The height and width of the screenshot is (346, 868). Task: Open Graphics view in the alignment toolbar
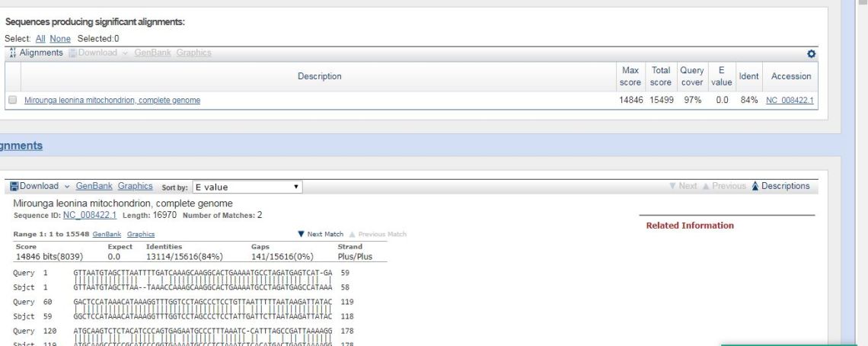click(x=136, y=187)
